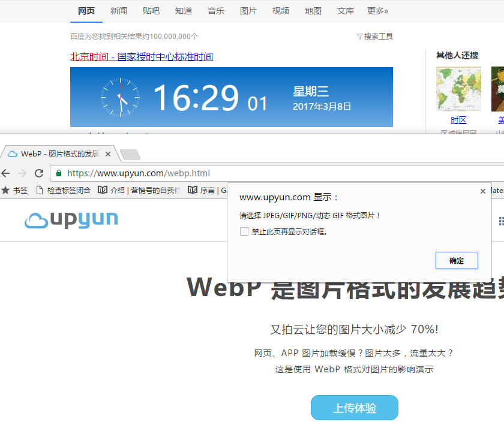Reload the page with the refresh icon

pos(39,173)
